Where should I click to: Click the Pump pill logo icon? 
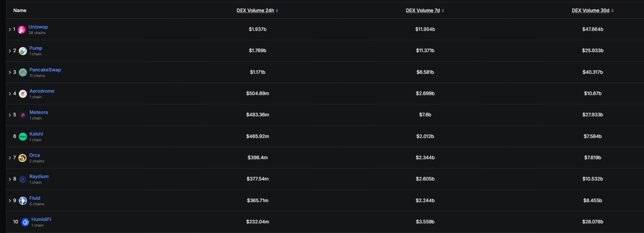23,51
